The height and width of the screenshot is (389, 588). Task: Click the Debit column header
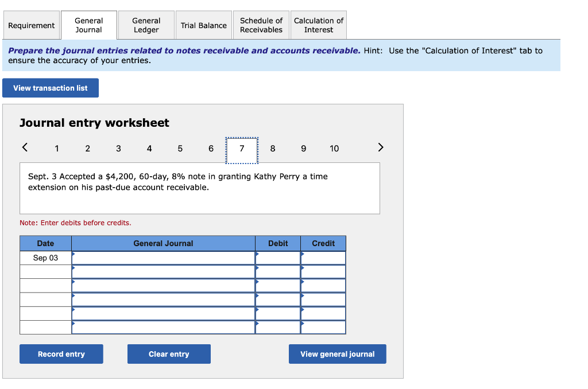pos(278,243)
